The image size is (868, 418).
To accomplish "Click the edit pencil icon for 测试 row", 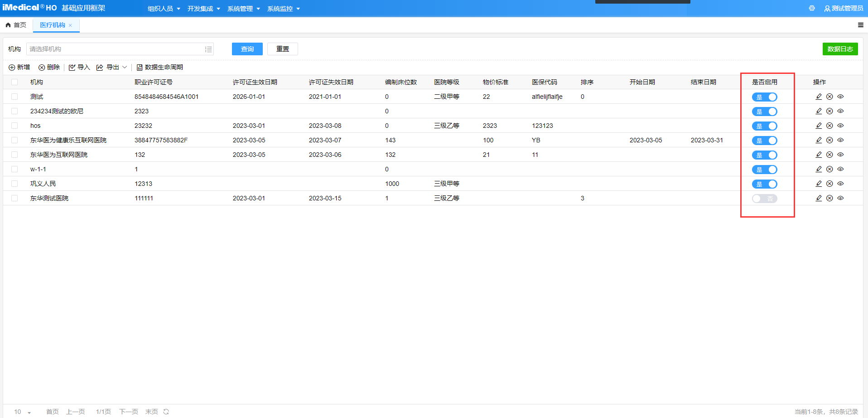I will tap(819, 97).
